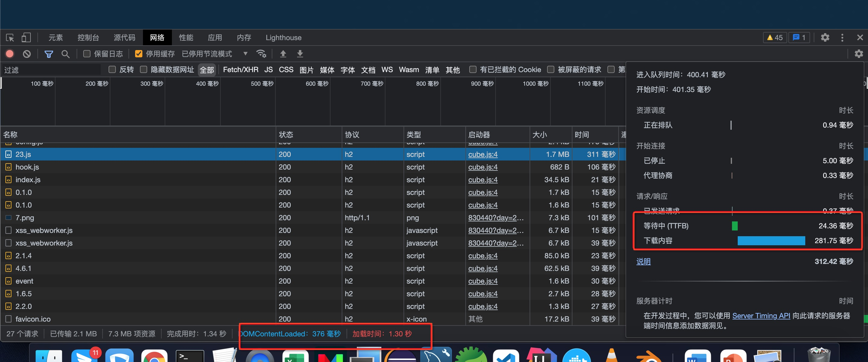The width and height of the screenshot is (868, 362).
Task: Export HAR file download arrow
Action: [300, 54]
